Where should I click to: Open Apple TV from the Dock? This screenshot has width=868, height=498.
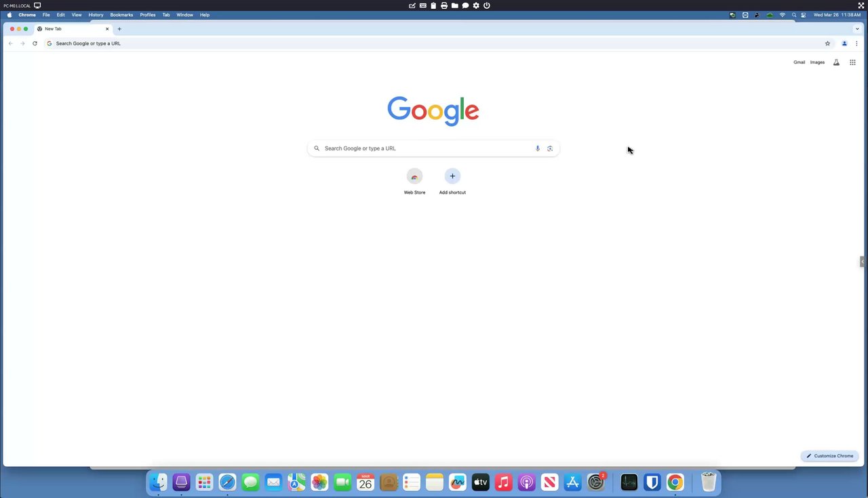[480, 482]
